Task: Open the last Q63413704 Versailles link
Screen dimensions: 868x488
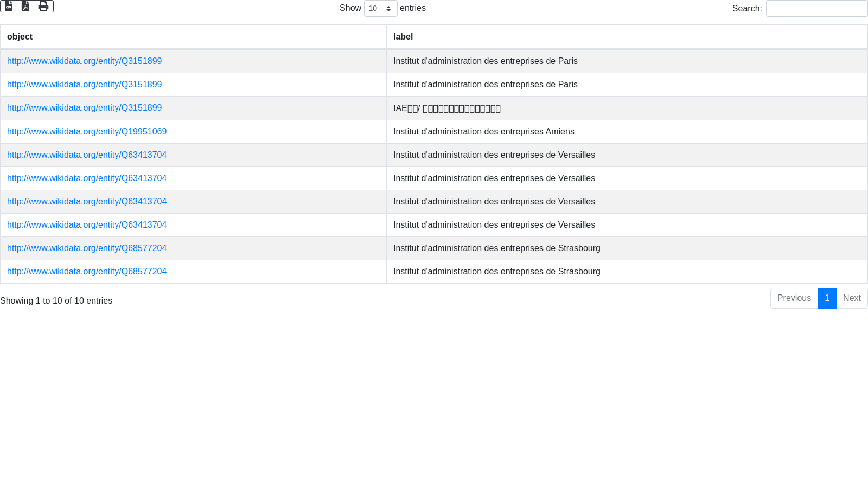Action: (87, 225)
